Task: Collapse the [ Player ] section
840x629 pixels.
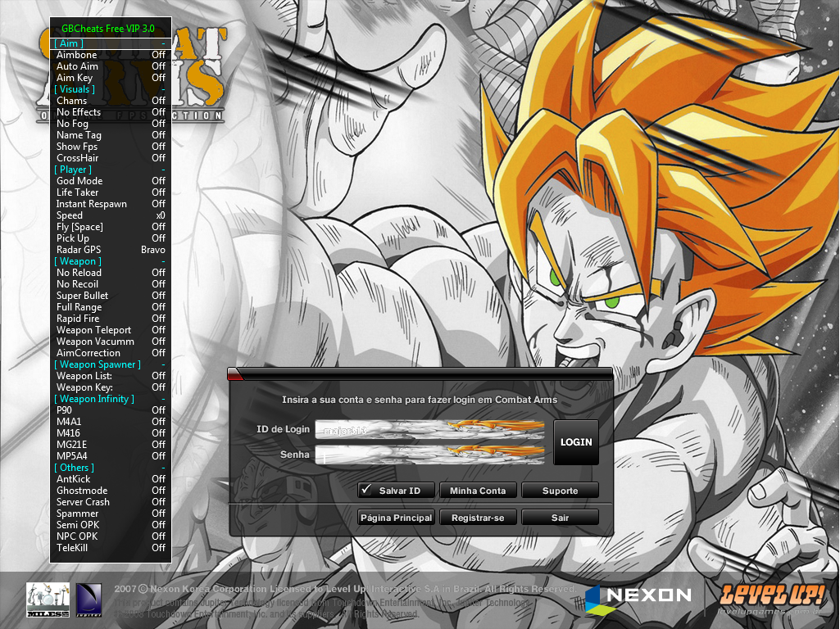Action: tap(111, 170)
